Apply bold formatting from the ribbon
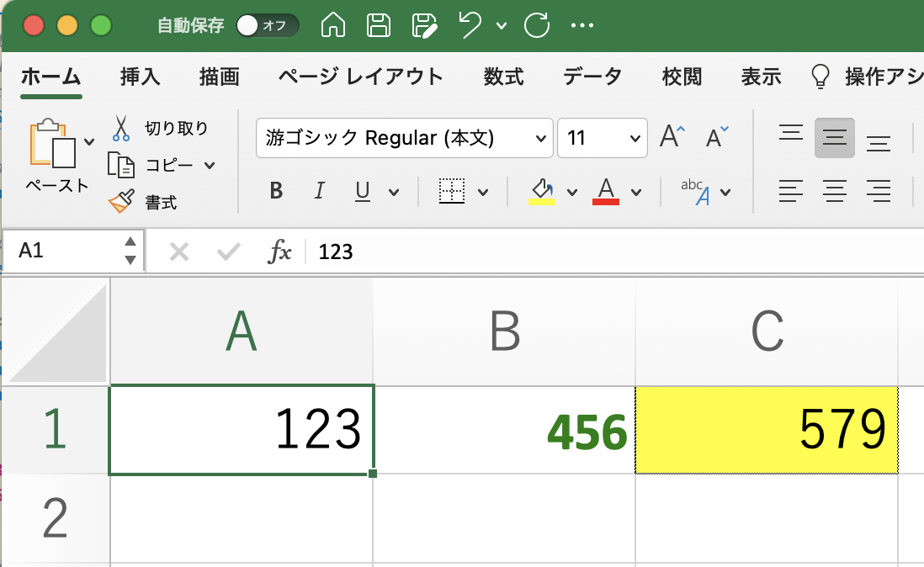Viewport: 924px width, 567px height. click(x=275, y=191)
